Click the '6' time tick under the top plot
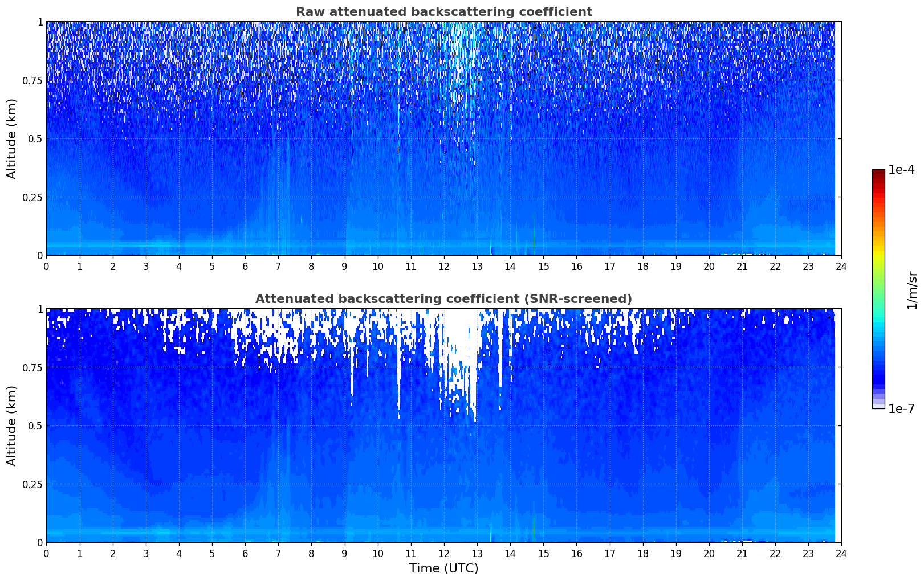Viewport: 924px width, 581px height. (x=245, y=266)
